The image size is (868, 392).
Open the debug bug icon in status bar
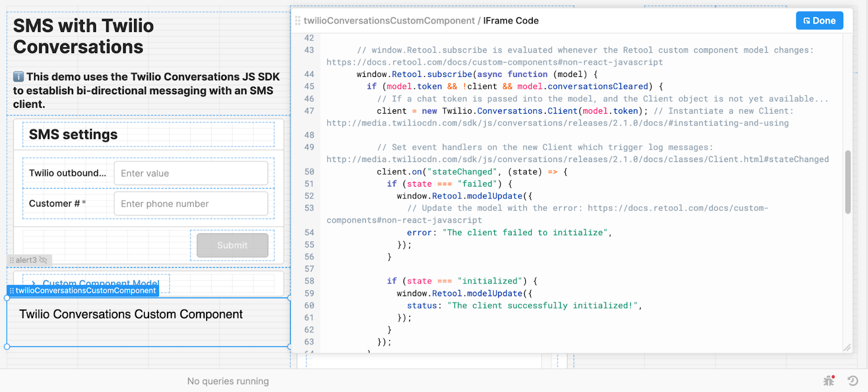pos(829,381)
